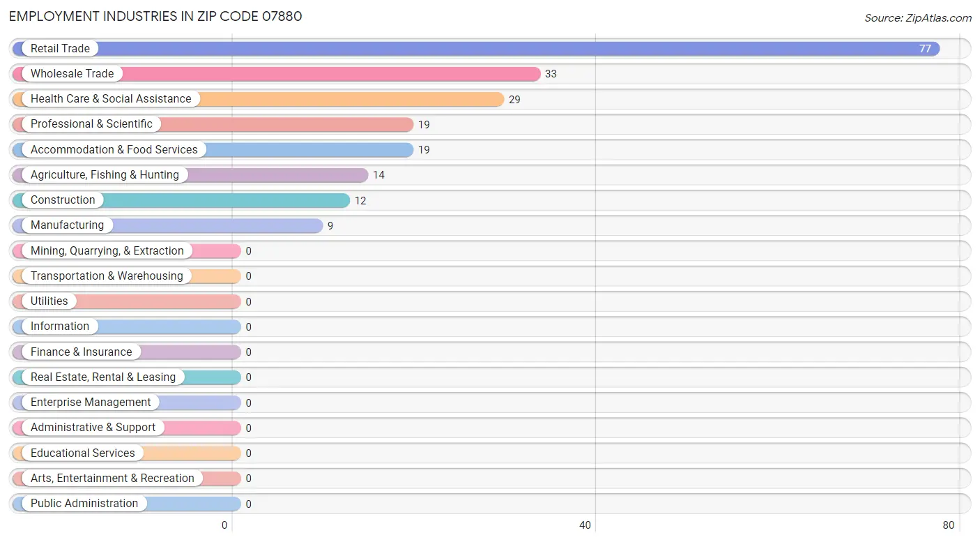Click the Public Administration label

click(x=84, y=503)
